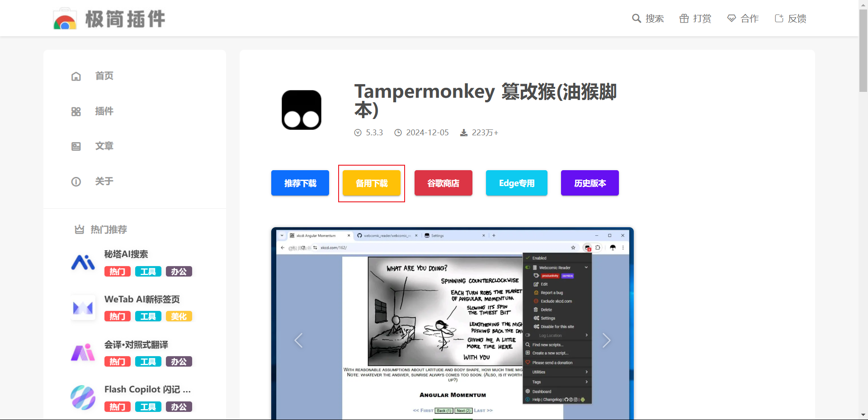
Task: Click the info icon beside 关于
Action: click(76, 181)
